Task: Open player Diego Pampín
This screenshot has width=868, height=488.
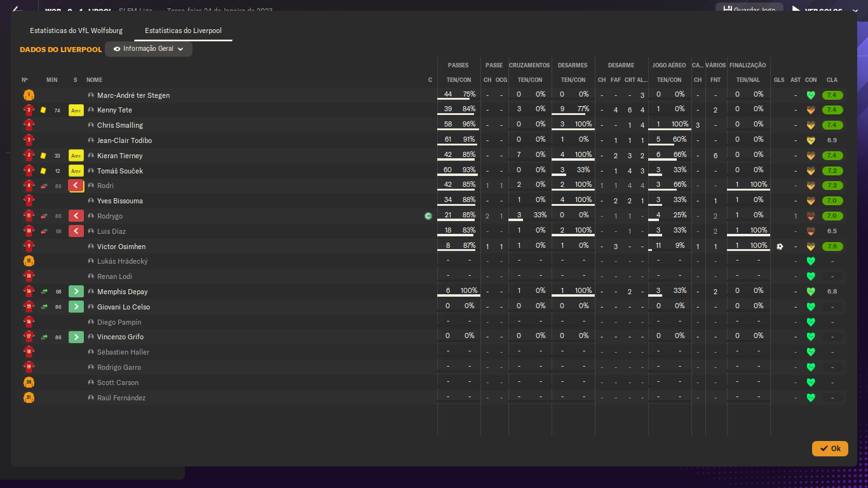Action: coord(119,322)
